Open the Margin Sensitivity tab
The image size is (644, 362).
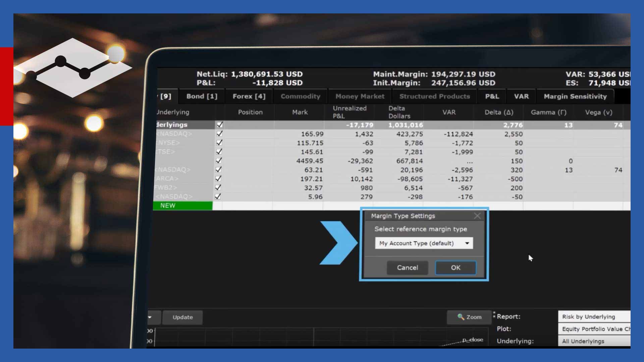click(575, 97)
